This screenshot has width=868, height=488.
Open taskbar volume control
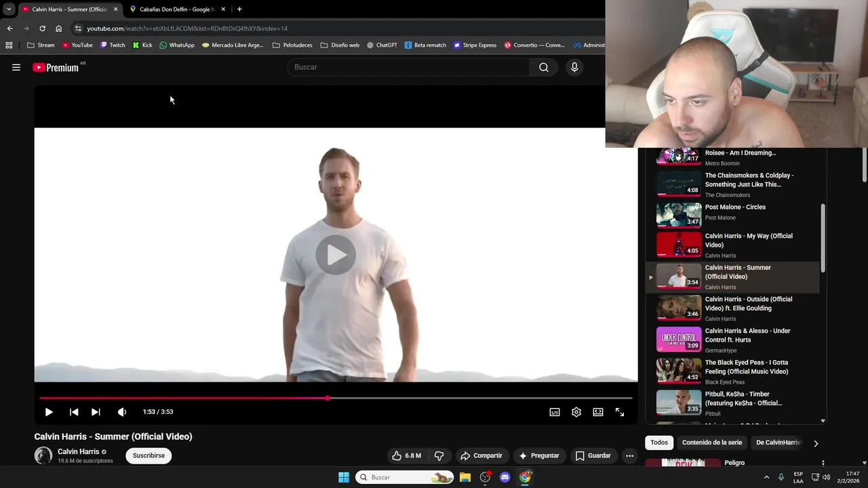[x=826, y=477]
